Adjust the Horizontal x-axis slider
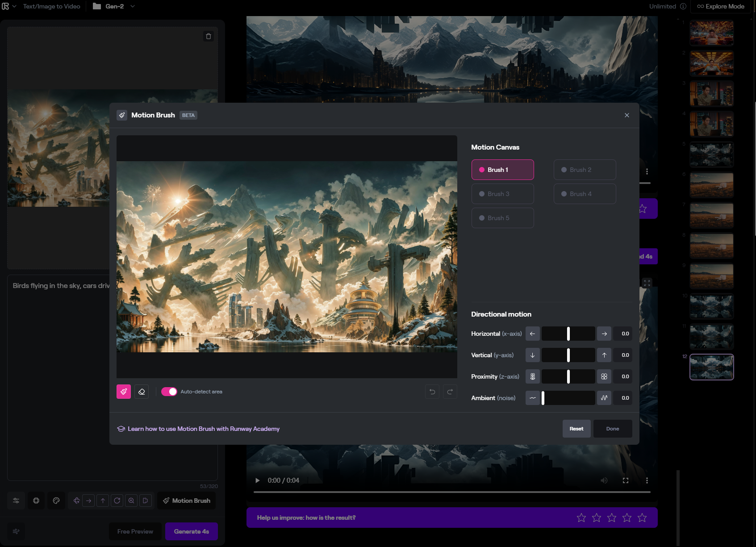This screenshot has width=756, height=547. (568, 334)
